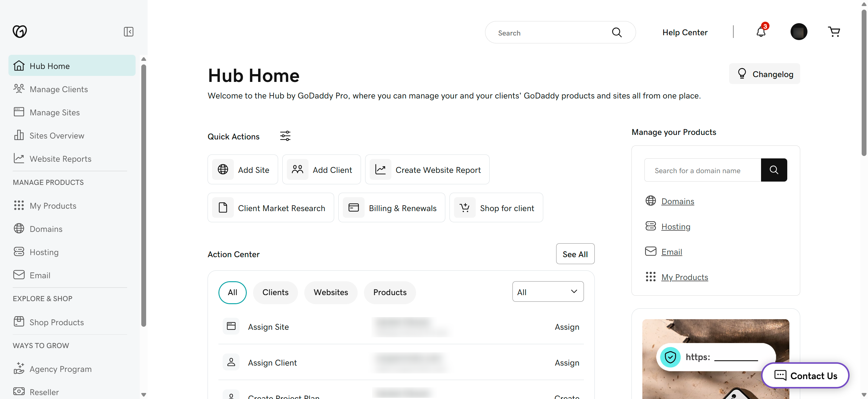
Task: Click the Add Client quick action
Action: pos(321,170)
